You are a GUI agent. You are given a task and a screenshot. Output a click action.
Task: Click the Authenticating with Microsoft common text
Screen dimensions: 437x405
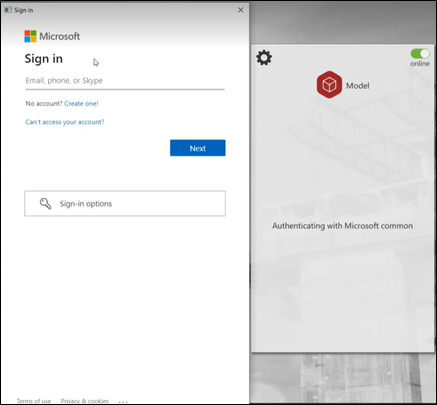pyautogui.click(x=342, y=226)
